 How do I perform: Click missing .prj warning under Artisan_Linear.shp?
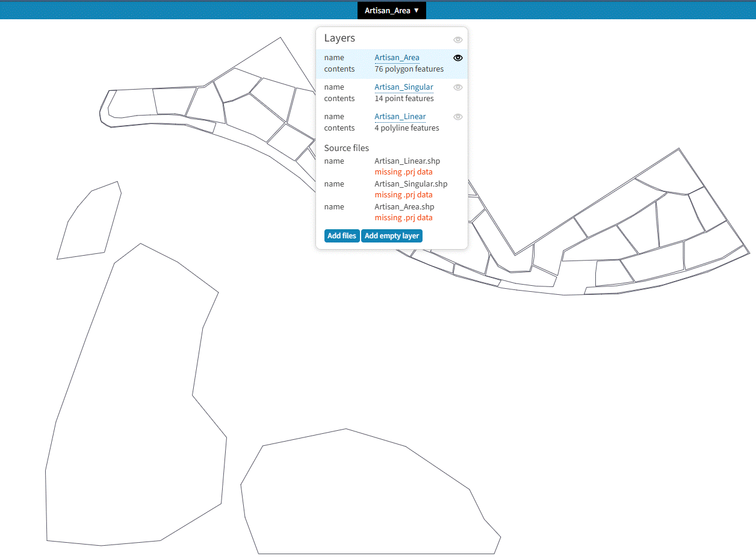pyautogui.click(x=403, y=172)
